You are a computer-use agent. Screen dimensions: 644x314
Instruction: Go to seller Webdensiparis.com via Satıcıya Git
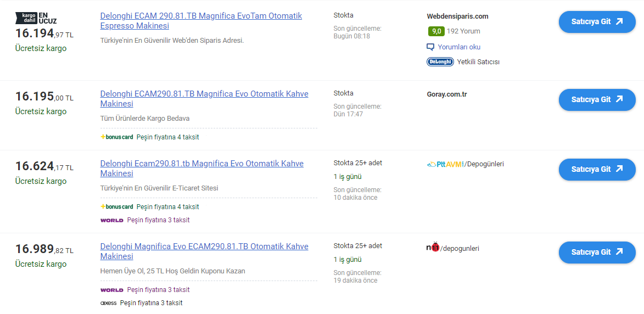click(597, 22)
